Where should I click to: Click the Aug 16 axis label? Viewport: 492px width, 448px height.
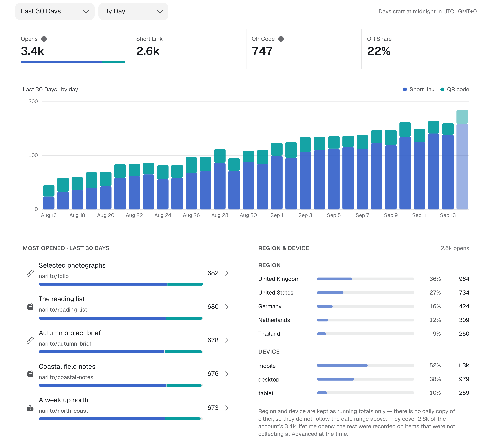pos(49,215)
